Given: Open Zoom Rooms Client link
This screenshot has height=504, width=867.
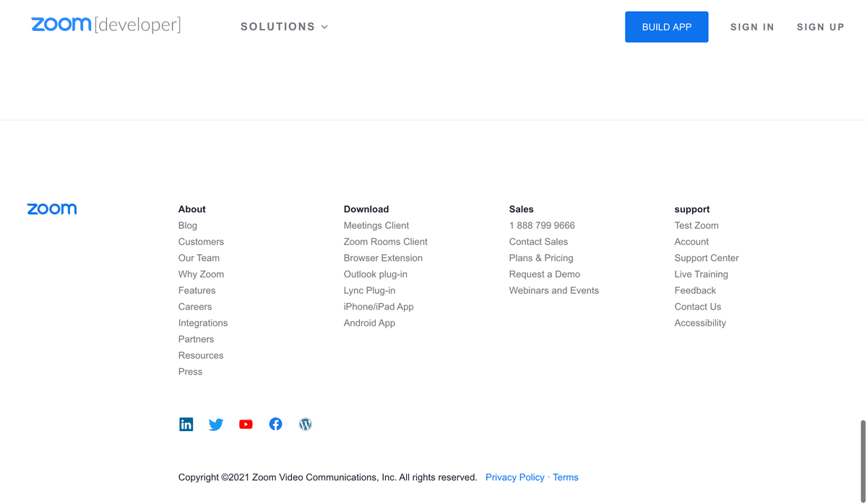Looking at the screenshot, I should (x=386, y=242).
